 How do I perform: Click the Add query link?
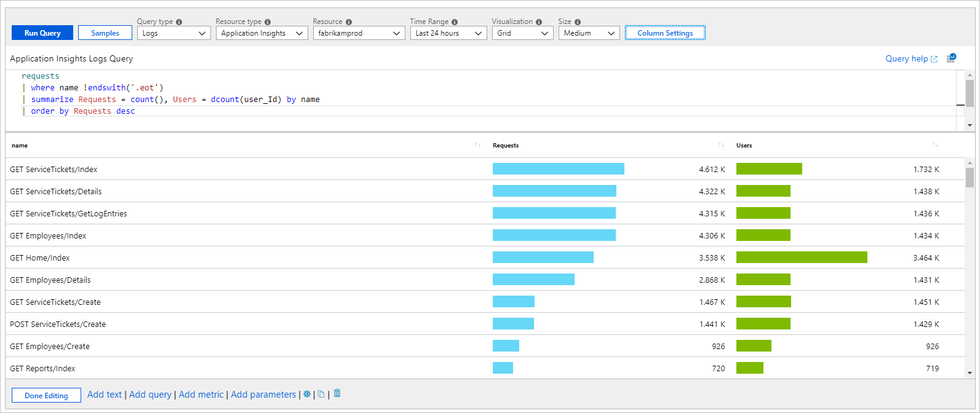(150, 395)
